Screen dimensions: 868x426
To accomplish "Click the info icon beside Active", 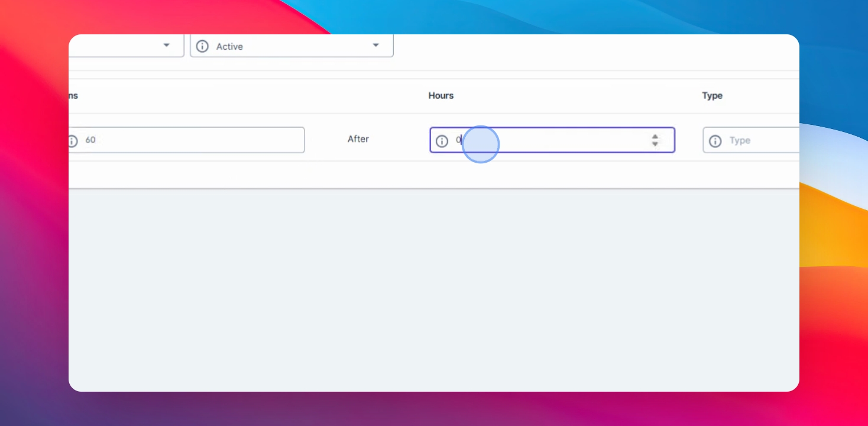I will click(202, 46).
